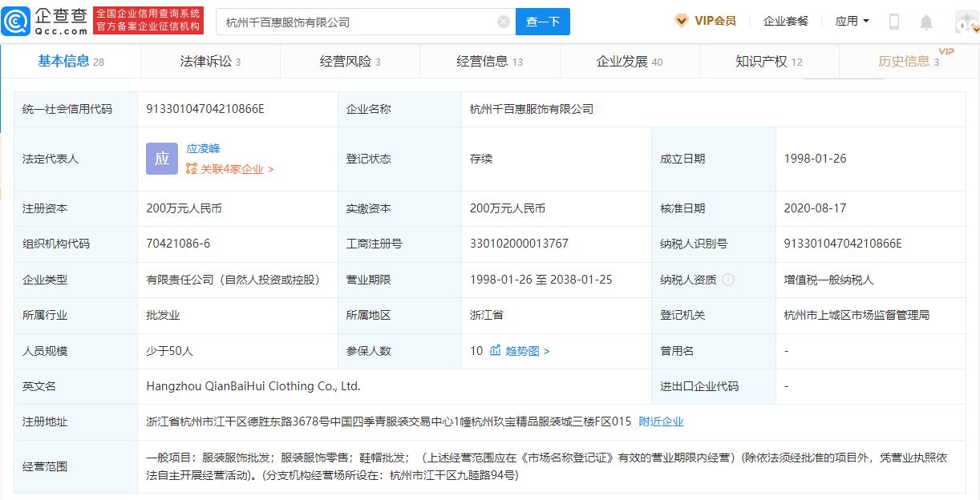Open VIP会员 via the diamond icon
Viewport: 980px width, 500px height.
[x=682, y=21]
